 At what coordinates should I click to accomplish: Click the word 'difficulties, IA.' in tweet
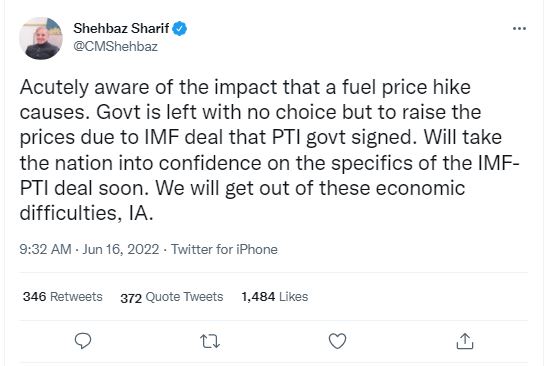coord(86,213)
